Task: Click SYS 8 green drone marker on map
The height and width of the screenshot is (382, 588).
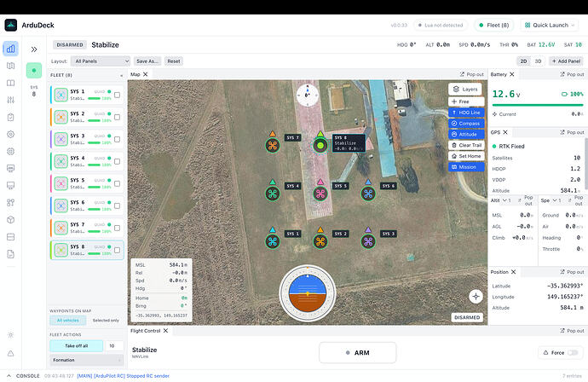Action: (x=320, y=145)
